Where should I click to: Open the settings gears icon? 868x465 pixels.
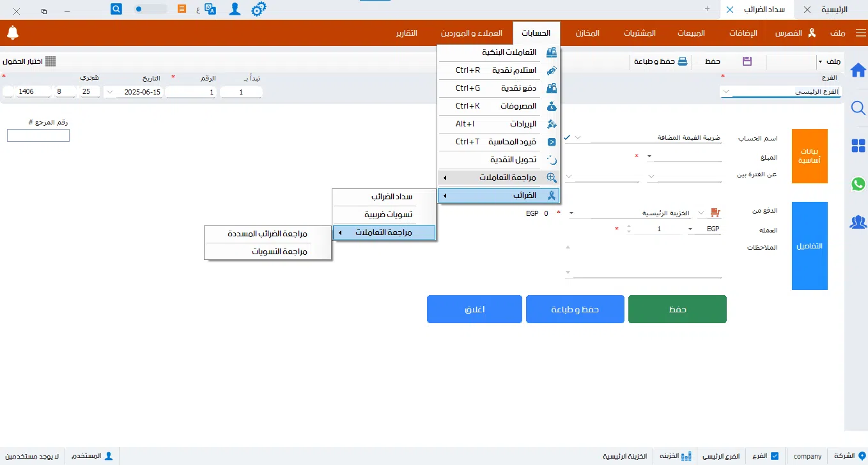pyautogui.click(x=258, y=10)
